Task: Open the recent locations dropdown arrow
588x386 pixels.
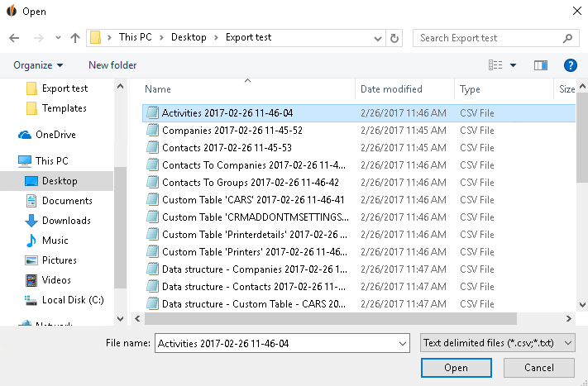Action: [x=58, y=38]
